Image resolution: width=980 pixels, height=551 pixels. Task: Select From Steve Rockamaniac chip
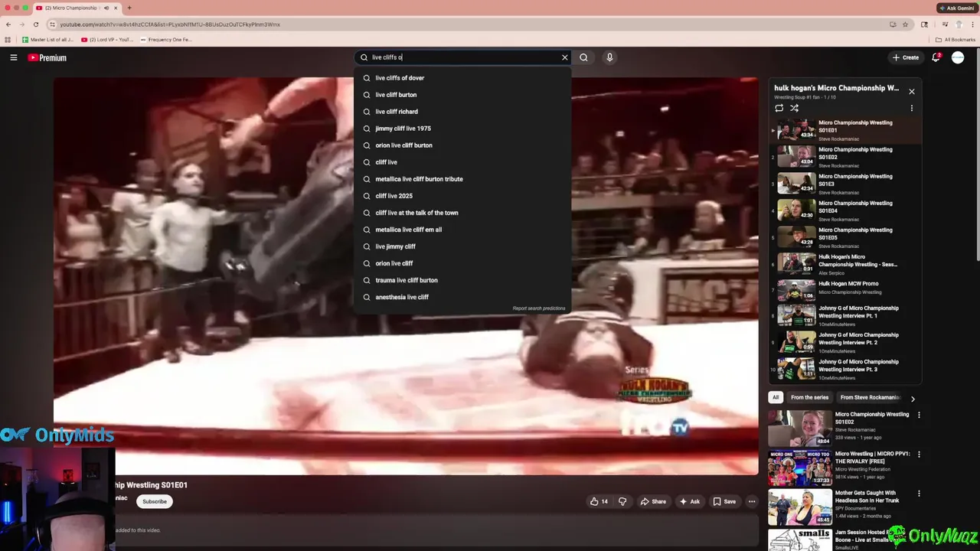(x=870, y=397)
